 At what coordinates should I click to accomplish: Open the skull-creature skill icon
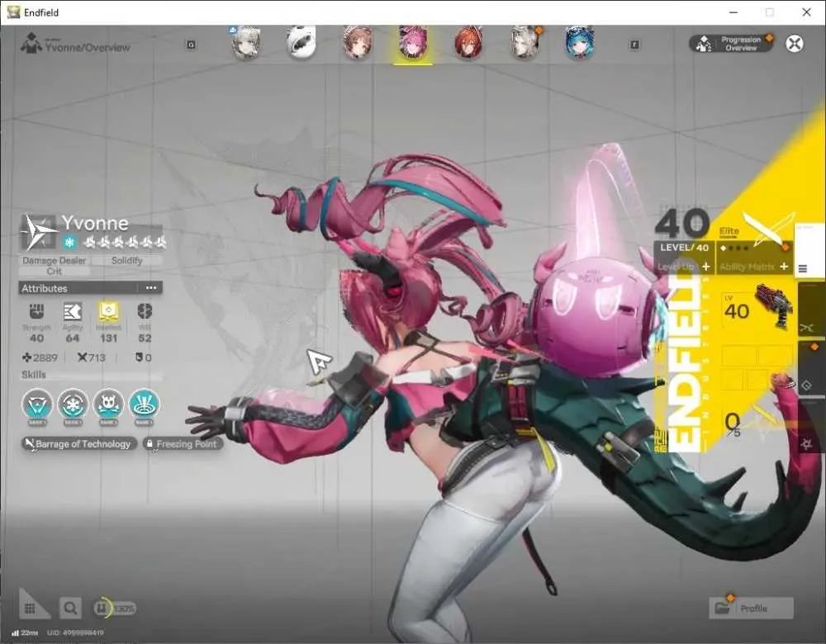click(108, 405)
